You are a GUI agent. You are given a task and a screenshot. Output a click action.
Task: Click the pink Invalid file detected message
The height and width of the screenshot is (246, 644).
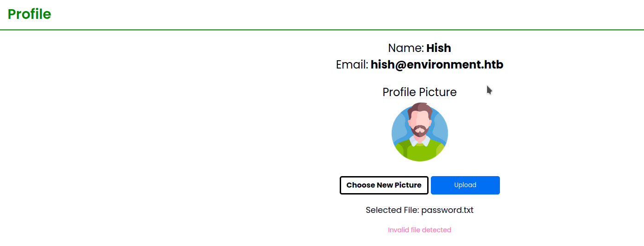(419, 230)
